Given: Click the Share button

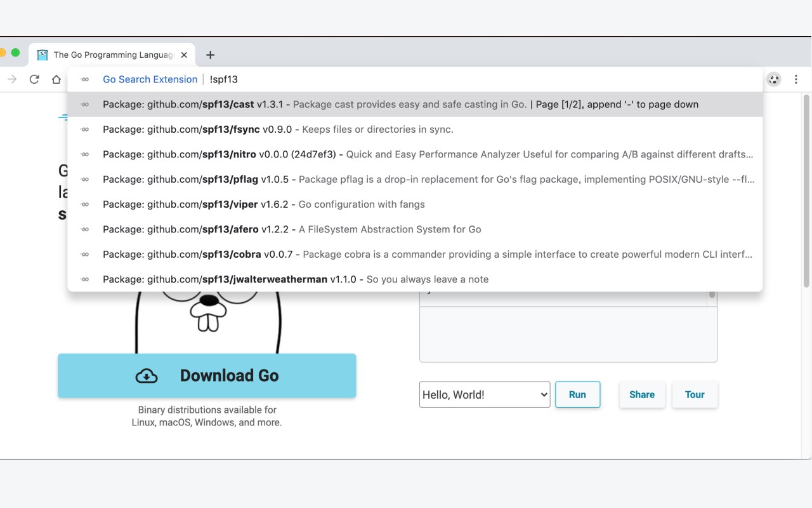Looking at the screenshot, I should (642, 394).
